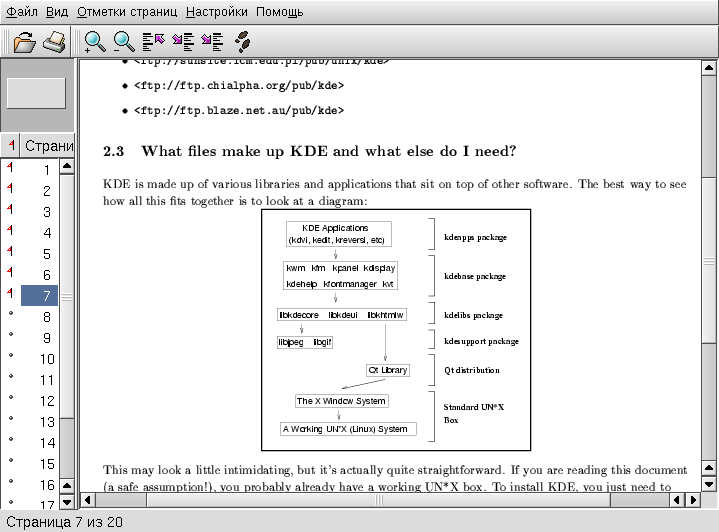719x532 pixels.
Task: Click page list scrollbar down arrow
Action: point(67,503)
